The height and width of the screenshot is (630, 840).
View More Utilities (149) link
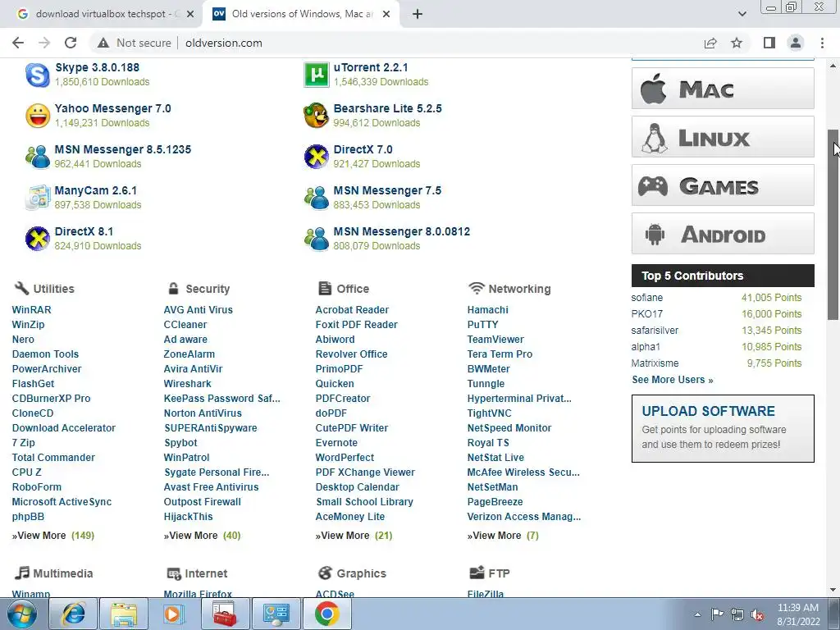pyautogui.click(x=53, y=535)
